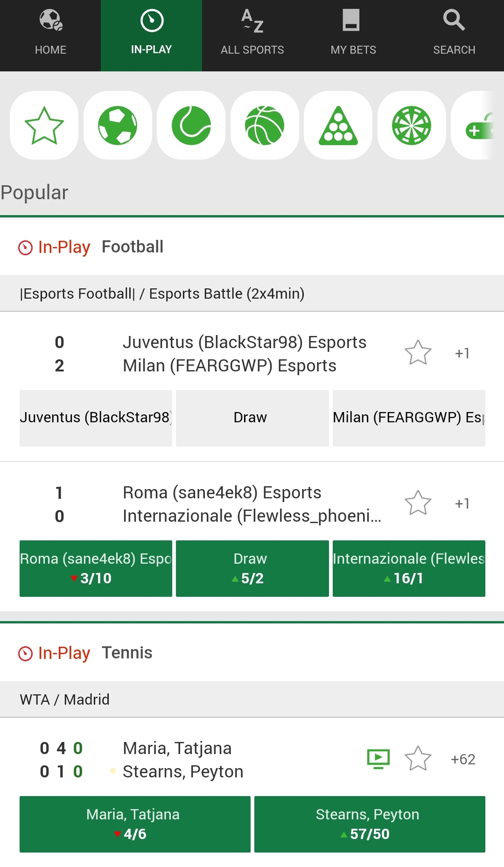Image resolution: width=504 pixels, height=867 pixels.
Task: Open the Basketball sport section
Action: pos(264,125)
